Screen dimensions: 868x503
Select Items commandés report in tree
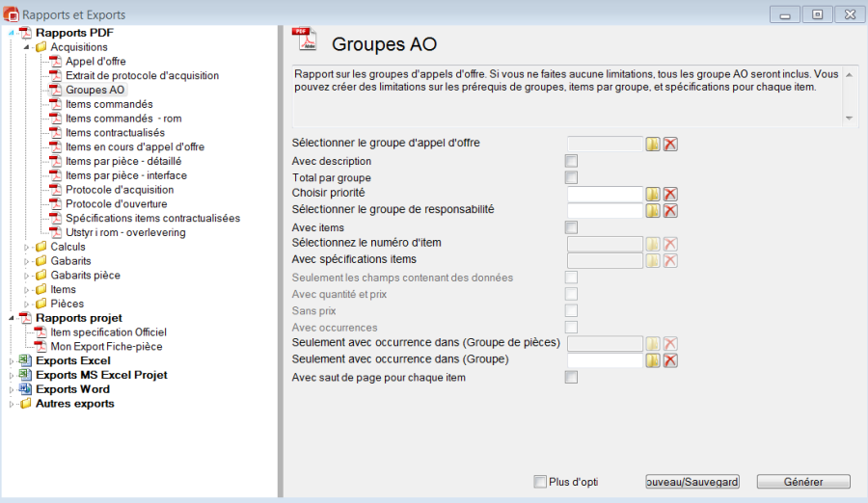[x=109, y=104]
